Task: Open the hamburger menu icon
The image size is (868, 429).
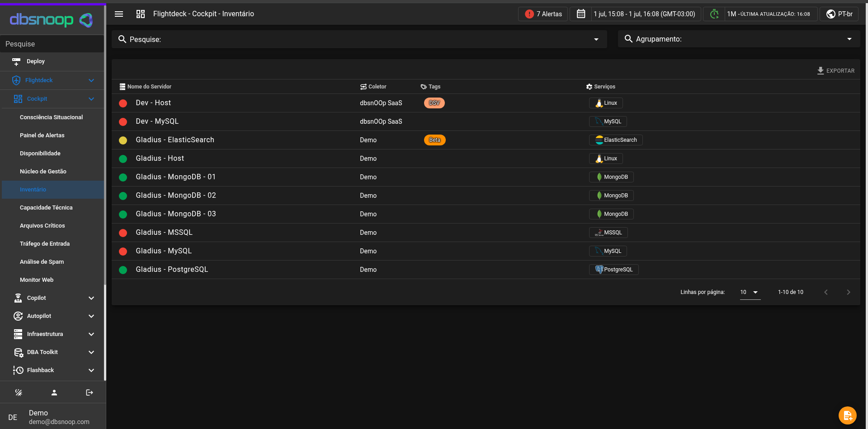Action: pos(119,14)
